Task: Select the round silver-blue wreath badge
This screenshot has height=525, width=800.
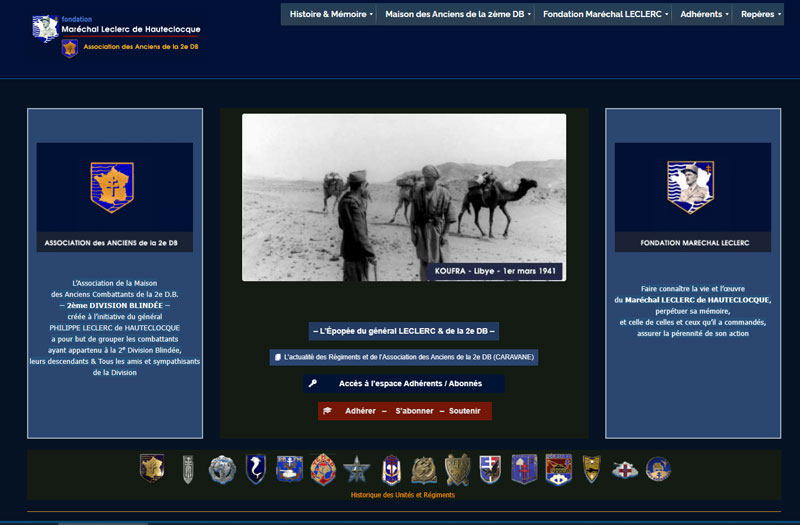Action: 222,469
